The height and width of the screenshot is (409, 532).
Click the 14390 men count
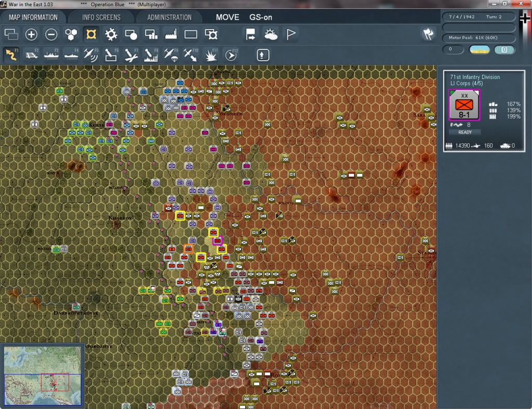click(462, 146)
